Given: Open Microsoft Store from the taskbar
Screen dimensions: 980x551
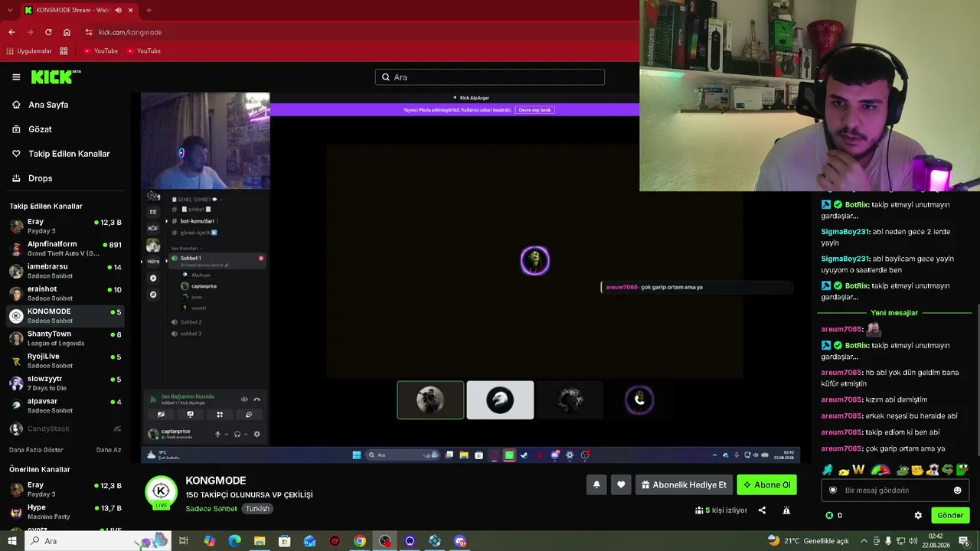Looking at the screenshot, I should pyautogui.click(x=285, y=541).
